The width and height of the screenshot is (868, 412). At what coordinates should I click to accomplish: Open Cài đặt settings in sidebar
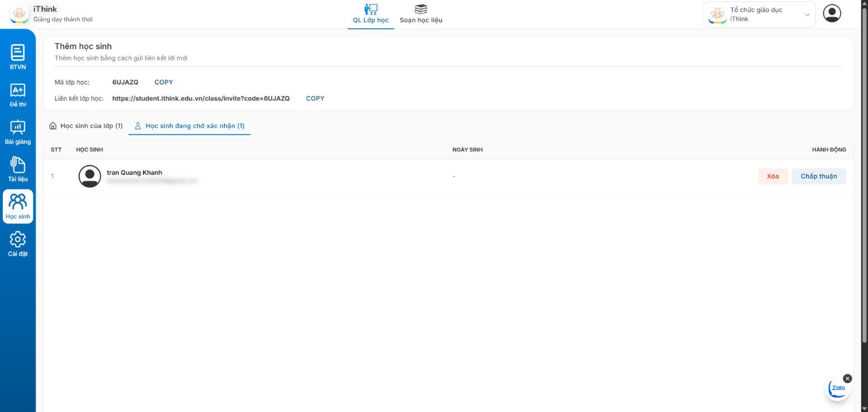click(18, 244)
